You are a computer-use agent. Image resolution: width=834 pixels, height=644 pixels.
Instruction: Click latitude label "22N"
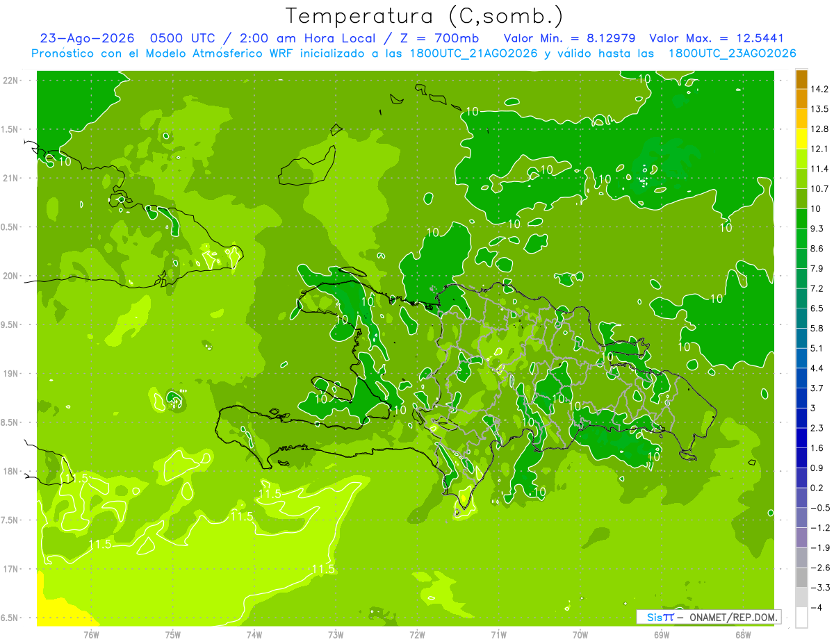[x=10, y=81]
